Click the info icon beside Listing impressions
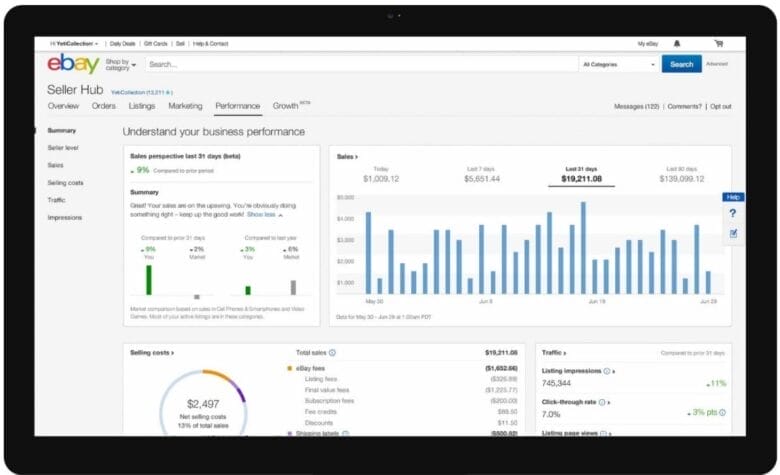 [x=608, y=371]
